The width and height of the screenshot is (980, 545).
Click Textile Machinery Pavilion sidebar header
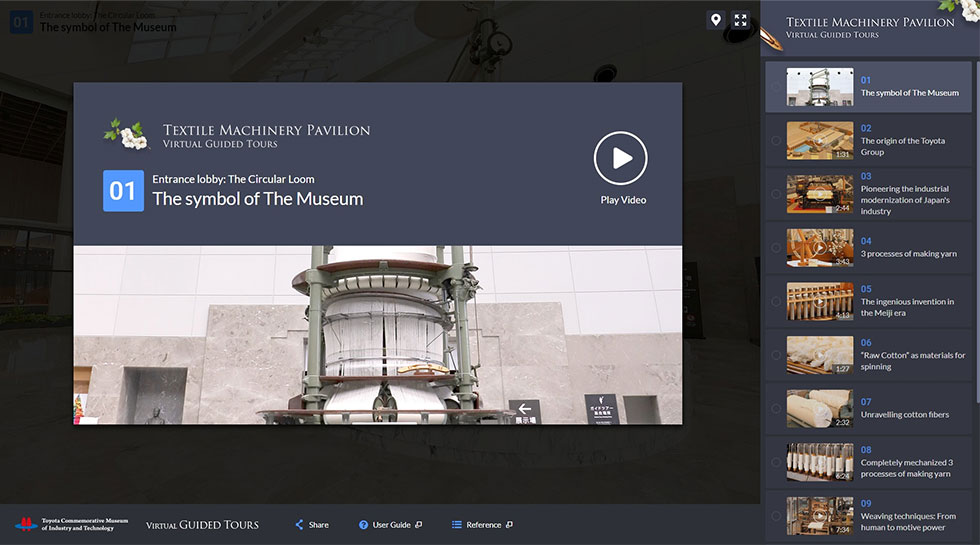click(870, 27)
